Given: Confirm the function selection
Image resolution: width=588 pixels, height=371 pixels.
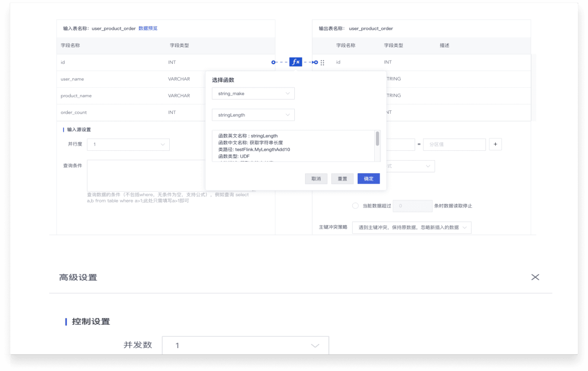Looking at the screenshot, I should click(368, 179).
